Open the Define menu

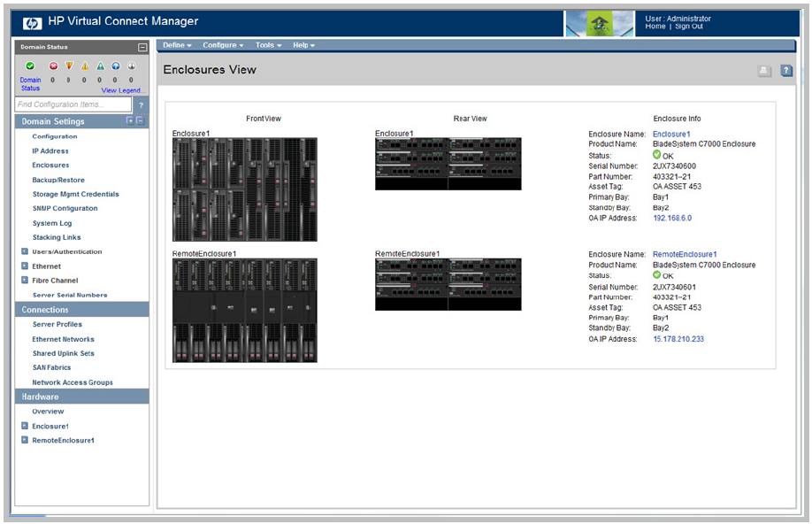pos(177,45)
